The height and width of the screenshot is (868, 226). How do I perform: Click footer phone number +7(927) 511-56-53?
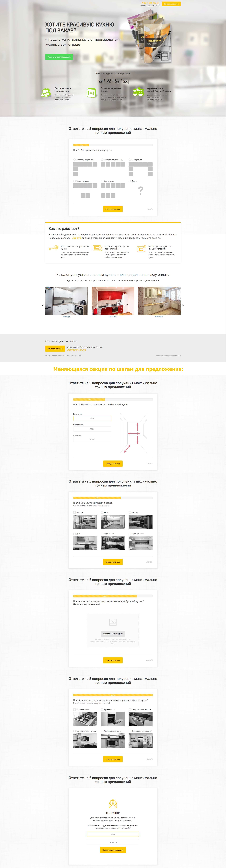coord(76,350)
